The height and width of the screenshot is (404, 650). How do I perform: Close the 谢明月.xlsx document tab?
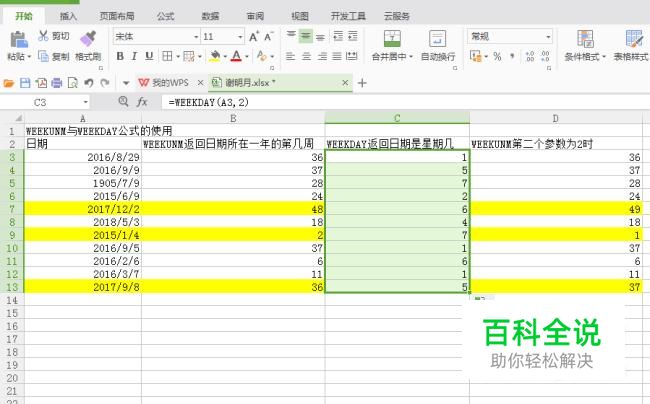[345, 83]
